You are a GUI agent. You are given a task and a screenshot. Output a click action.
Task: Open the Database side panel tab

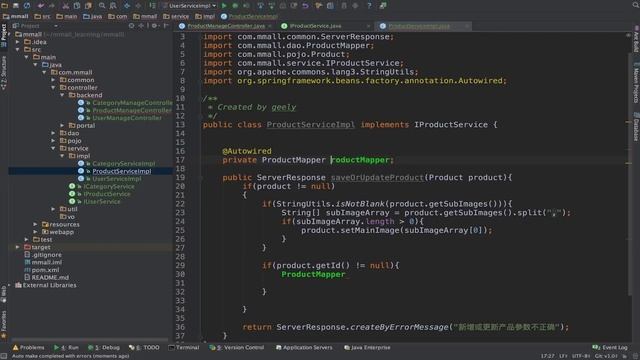636,127
